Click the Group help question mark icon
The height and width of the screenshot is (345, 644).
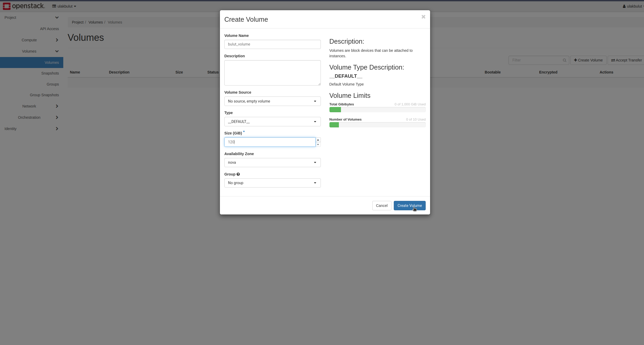(x=238, y=174)
